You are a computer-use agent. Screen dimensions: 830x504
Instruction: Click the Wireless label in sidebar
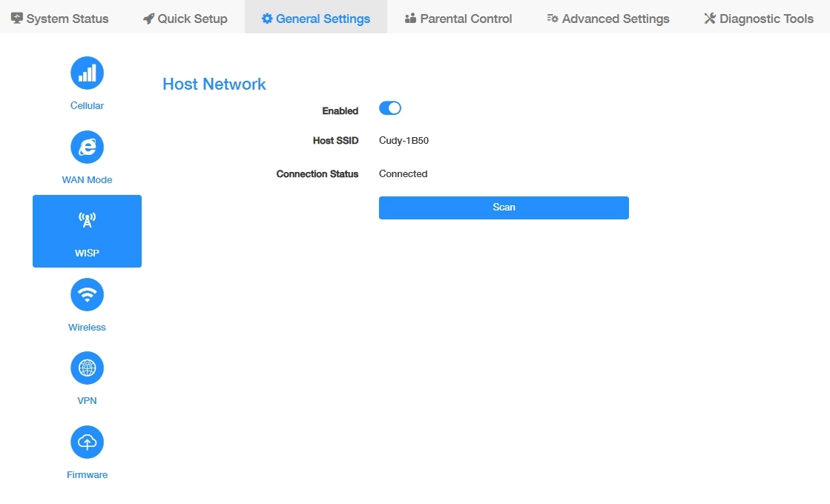(87, 328)
